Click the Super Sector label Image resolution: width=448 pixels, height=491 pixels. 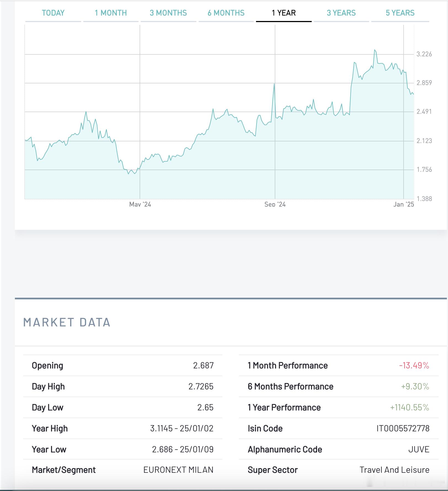[273, 470]
